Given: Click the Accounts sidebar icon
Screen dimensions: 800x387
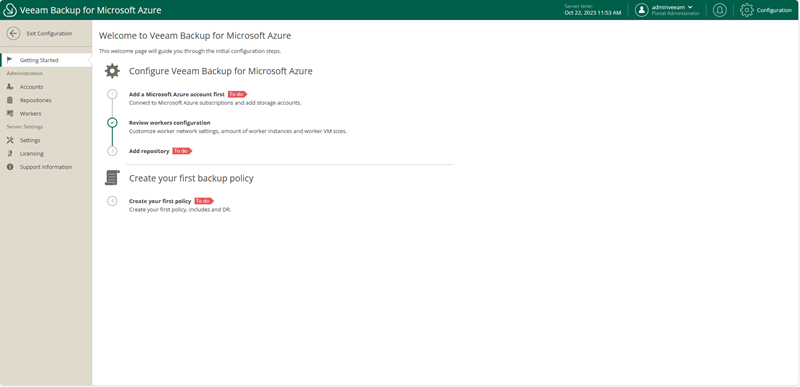Looking at the screenshot, I should click(x=10, y=87).
